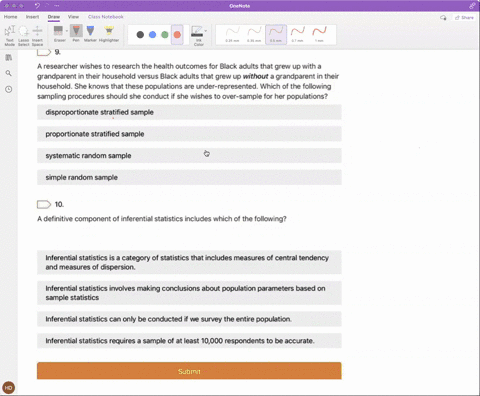Set pen thickness to 0.7 mm
The height and width of the screenshot is (396, 480).
(298, 34)
